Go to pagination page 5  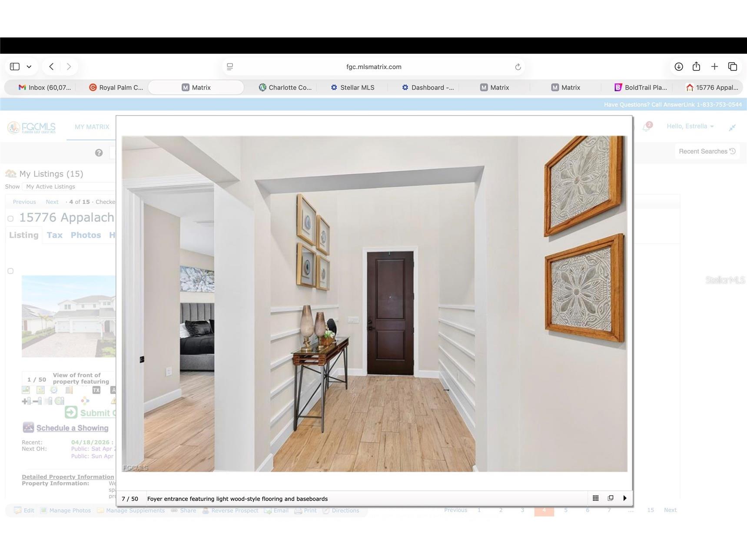(x=566, y=510)
